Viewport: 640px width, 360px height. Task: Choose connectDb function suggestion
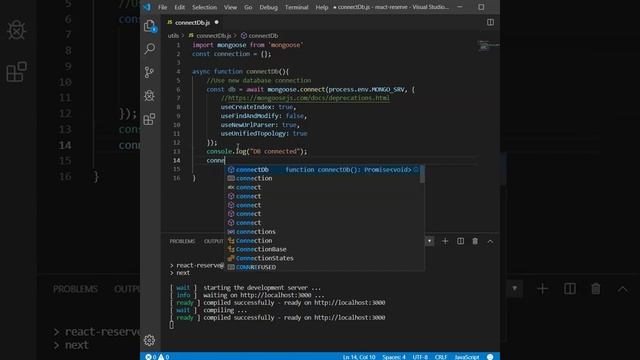(x=322, y=169)
